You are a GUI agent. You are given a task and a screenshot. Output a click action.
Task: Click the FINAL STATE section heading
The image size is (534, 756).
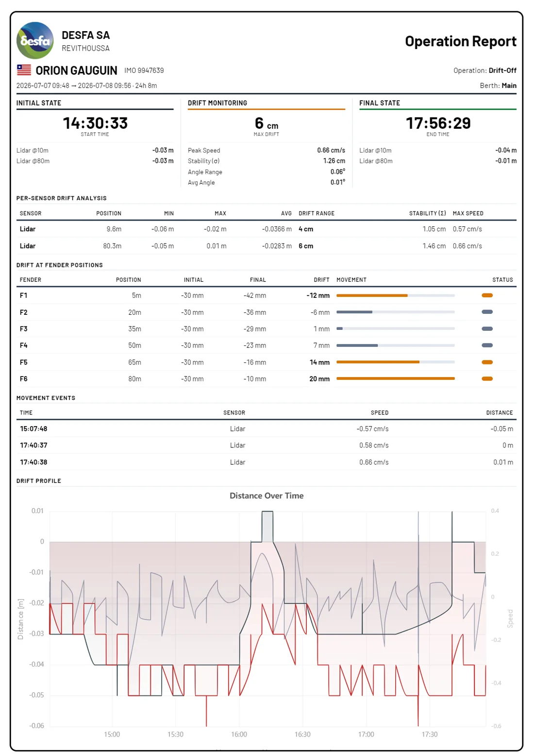(380, 103)
